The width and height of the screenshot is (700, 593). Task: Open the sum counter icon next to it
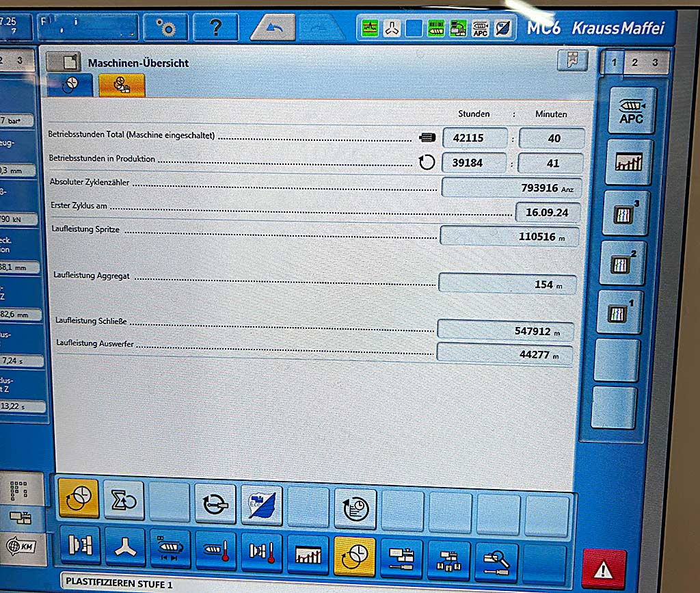[124, 500]
